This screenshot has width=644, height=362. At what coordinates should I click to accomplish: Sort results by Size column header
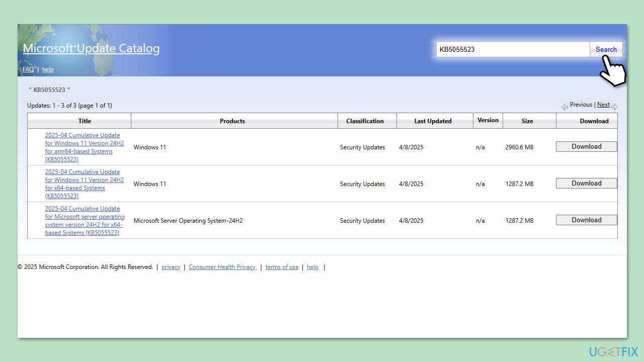527,121
